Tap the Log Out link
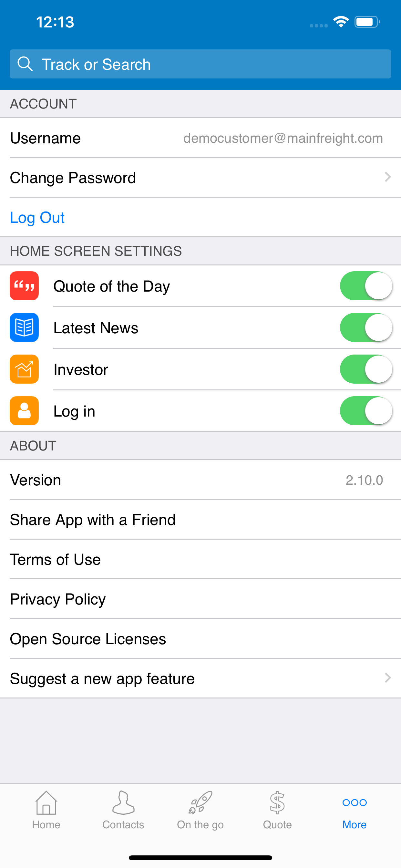The height and width of the screenshot is (868, 401). (x=37, y=217)
